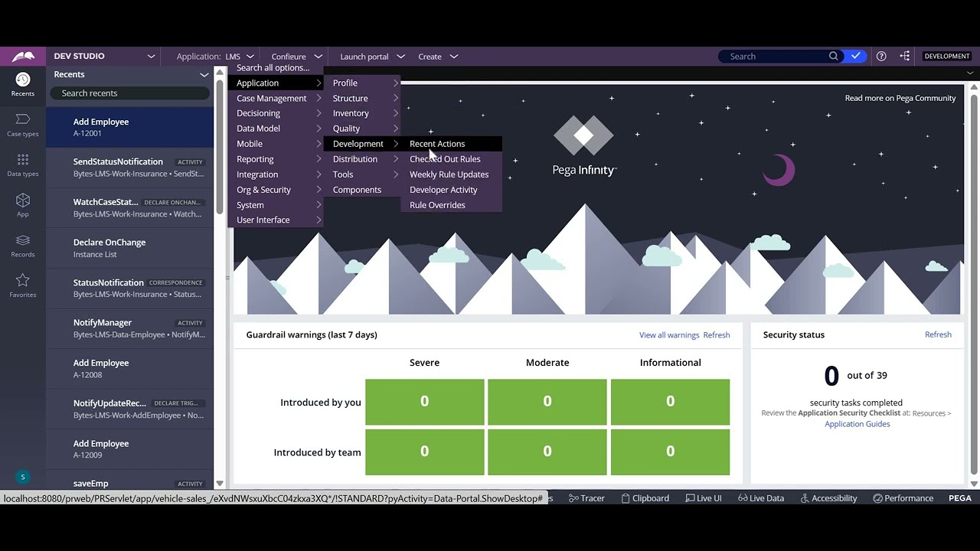Select User Interface menu item
The height and width of the screenshot is (551, 980).
pos(276,220)
